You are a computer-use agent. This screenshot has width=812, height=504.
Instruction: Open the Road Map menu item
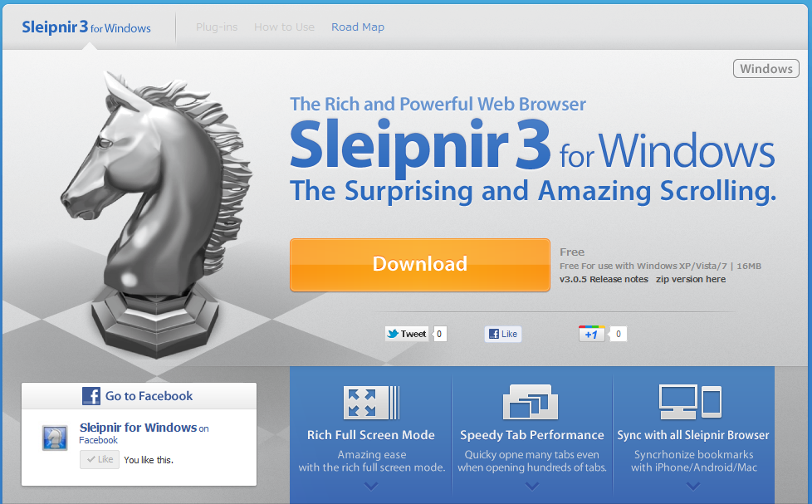point(358,27)
